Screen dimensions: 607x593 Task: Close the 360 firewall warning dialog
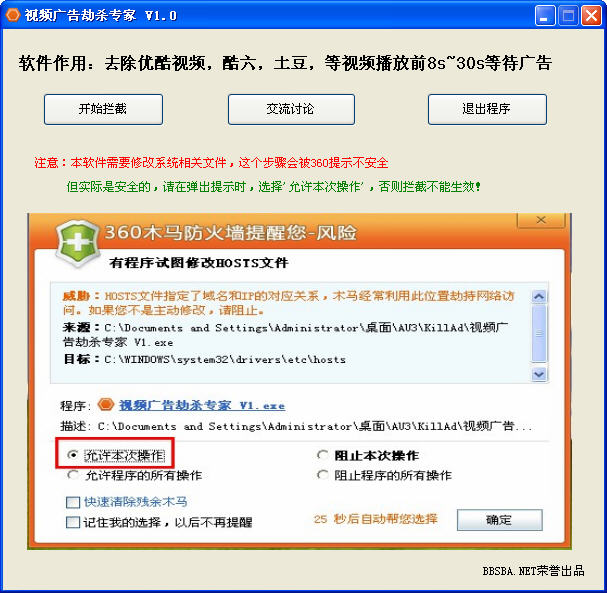tap(541, 220)
